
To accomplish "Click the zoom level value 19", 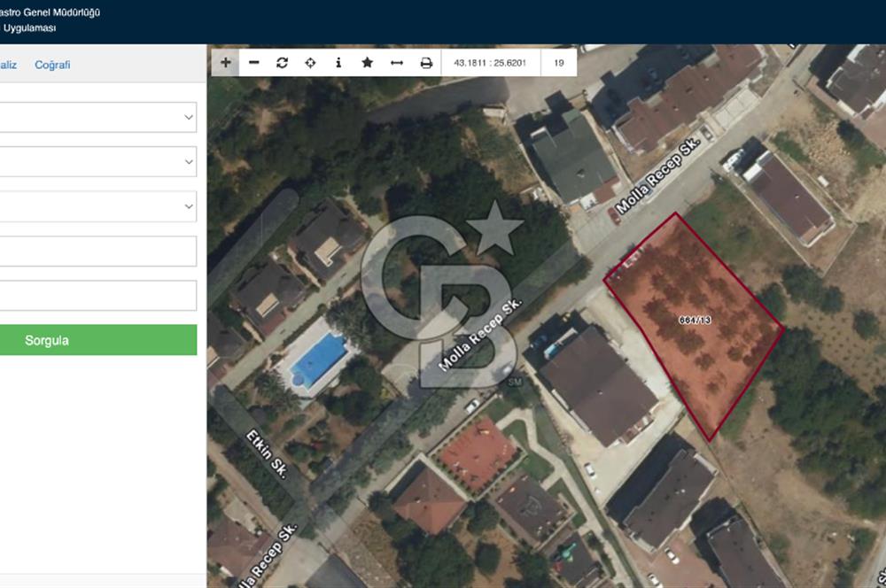I will (559, 63).
